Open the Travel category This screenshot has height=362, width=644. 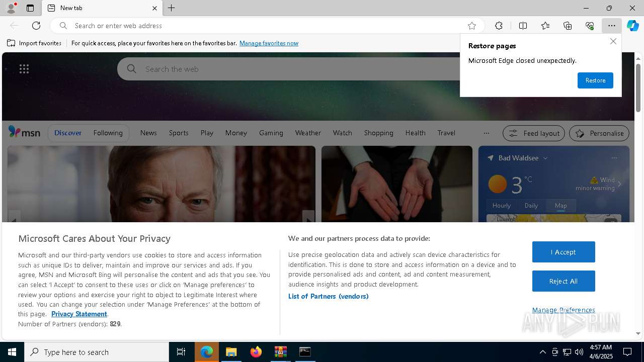[446, 133]
